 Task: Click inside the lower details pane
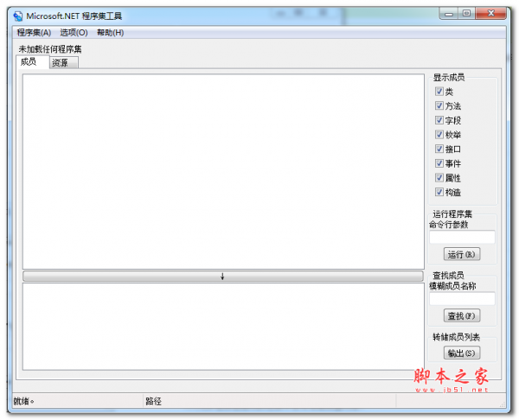pyautogui.click(x=223, y=327)
